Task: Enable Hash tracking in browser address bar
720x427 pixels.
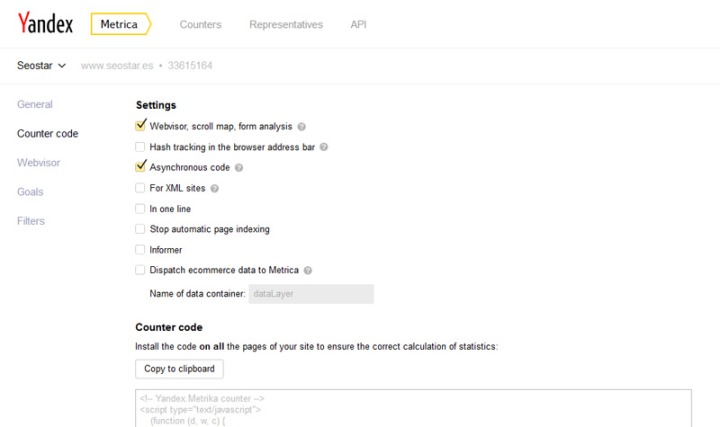Action: (x=140, y=147)
